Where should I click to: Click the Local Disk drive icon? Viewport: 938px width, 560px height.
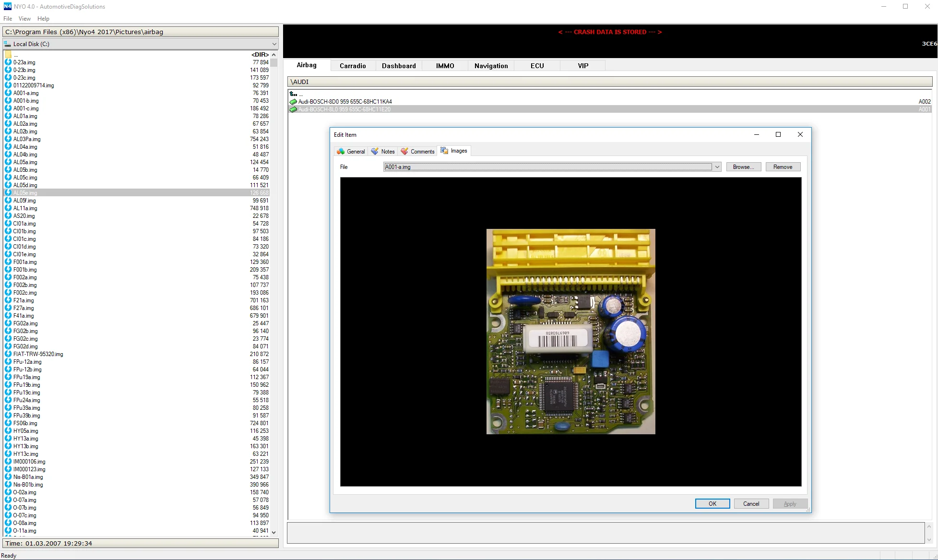7,44
